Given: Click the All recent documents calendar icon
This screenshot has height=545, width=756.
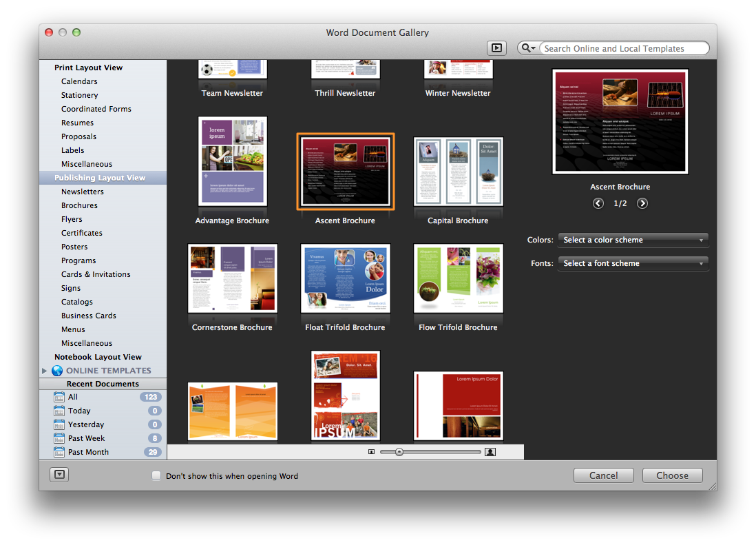Looking at the screenshot, I should [59, 397].
